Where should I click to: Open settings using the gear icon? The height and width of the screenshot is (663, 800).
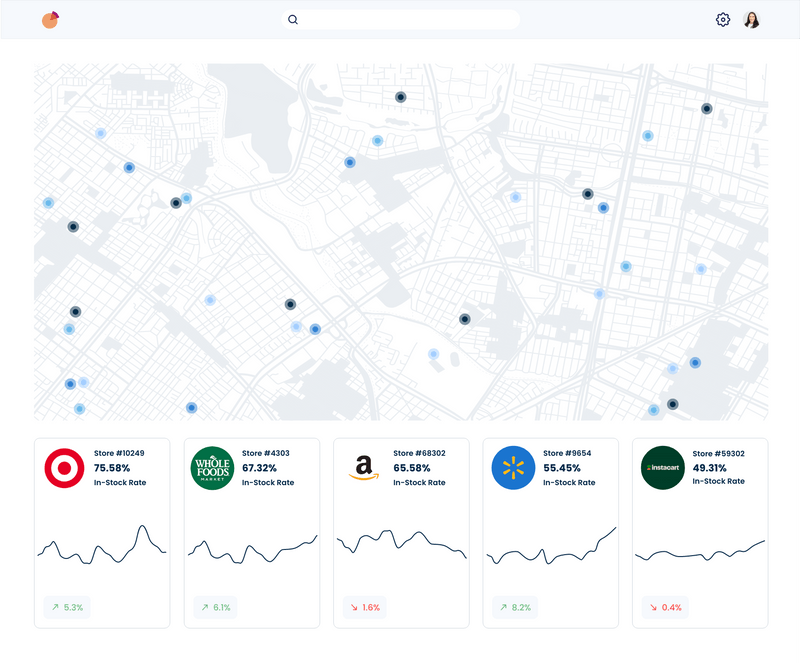coord(722,19)
